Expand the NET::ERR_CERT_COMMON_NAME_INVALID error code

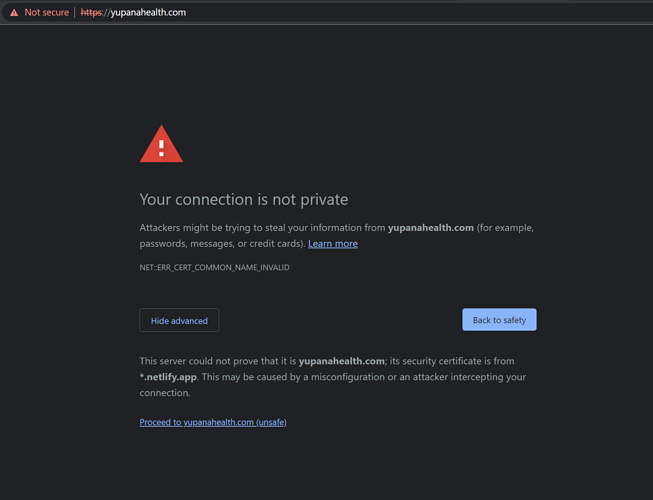click(214, 267)
